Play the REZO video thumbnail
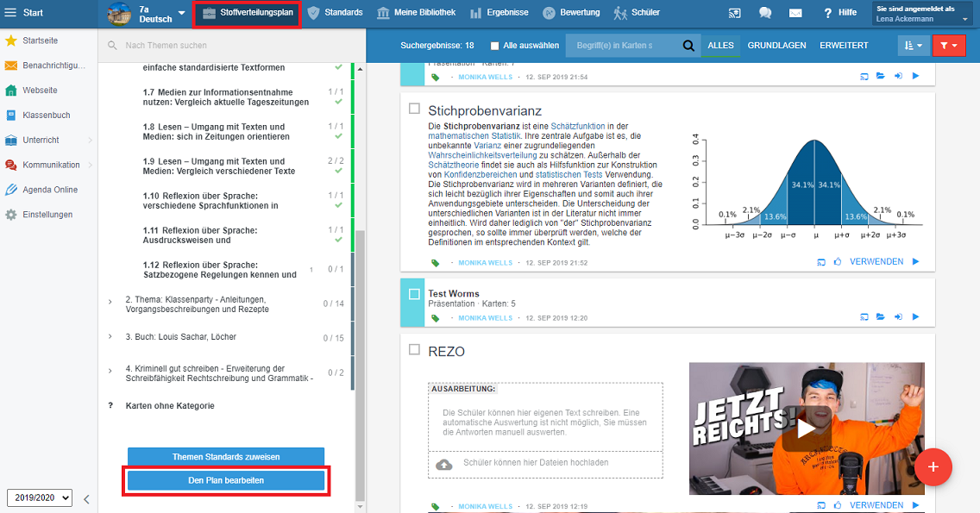Image resolution: width=980 pixels, height=513 pixels. tap(807, 428)
